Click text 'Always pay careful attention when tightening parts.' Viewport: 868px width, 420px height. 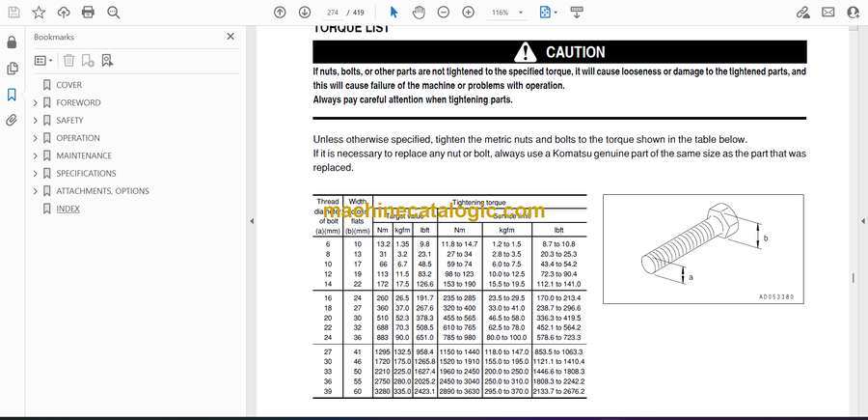413,100
